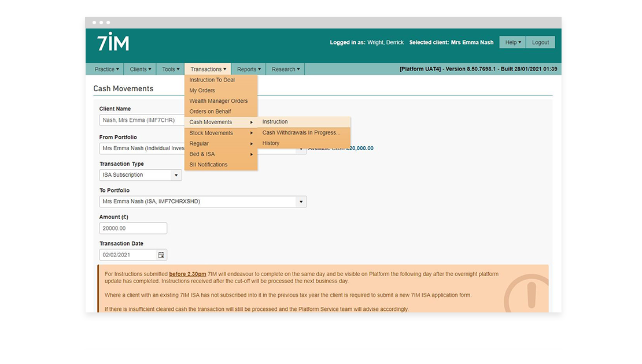Image resolution: width=642 pixels, height=364 pixels.
Task: Select SII Notifications entry
Action: coord(221,165)
